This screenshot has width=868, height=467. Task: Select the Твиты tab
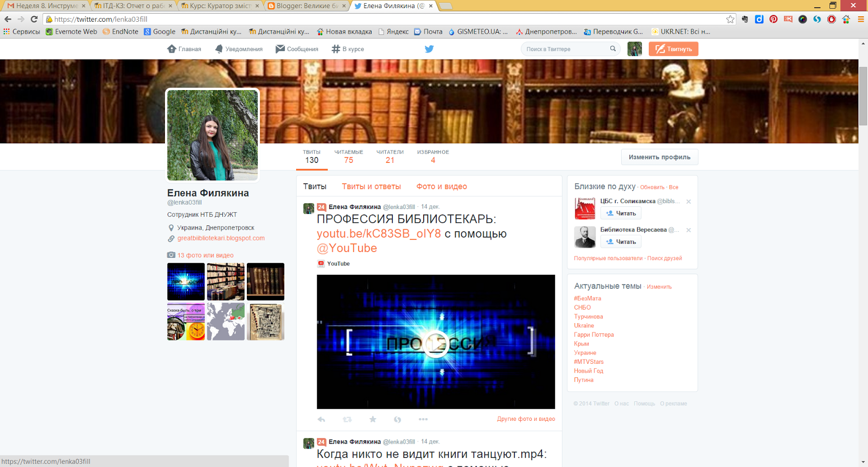click(315, 186)
